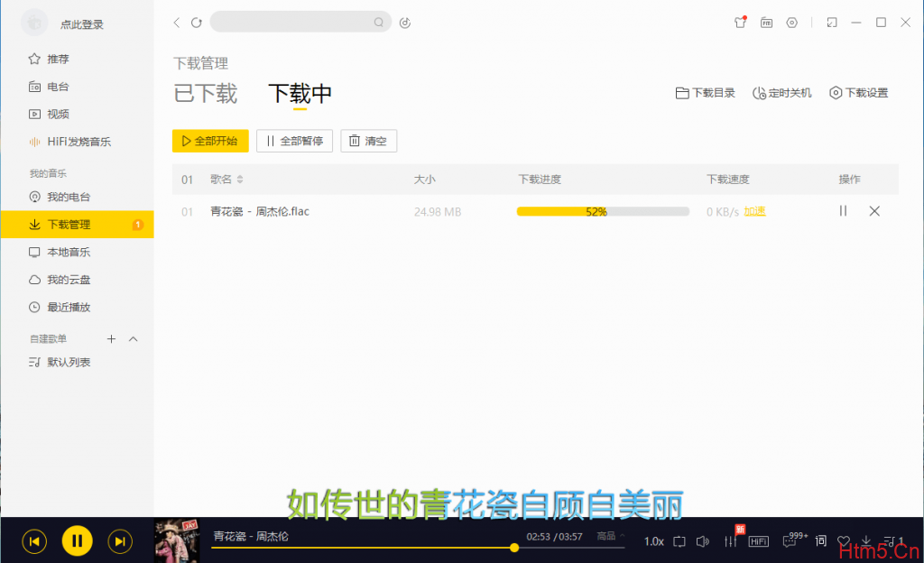Collapse the 自建歌单 section chevron

point(134,338)
